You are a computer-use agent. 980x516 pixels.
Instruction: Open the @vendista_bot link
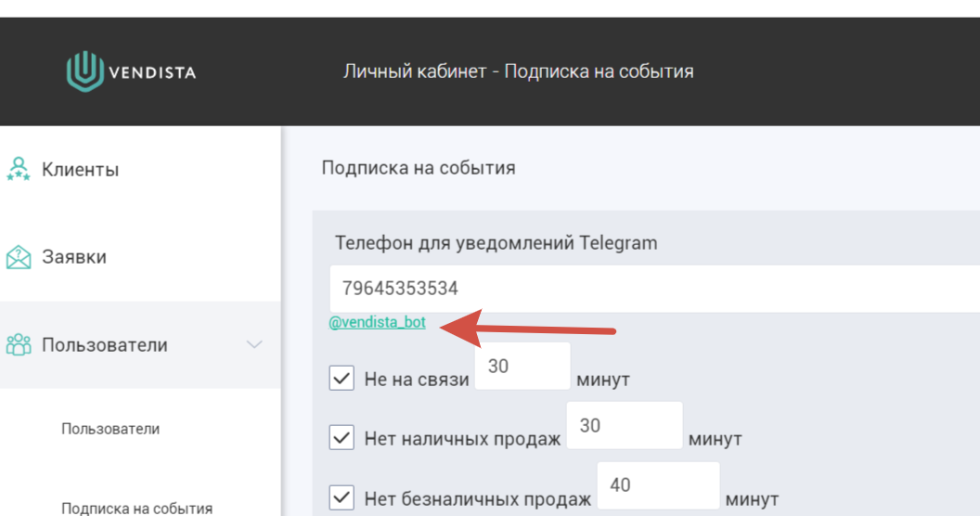[378, 322]
